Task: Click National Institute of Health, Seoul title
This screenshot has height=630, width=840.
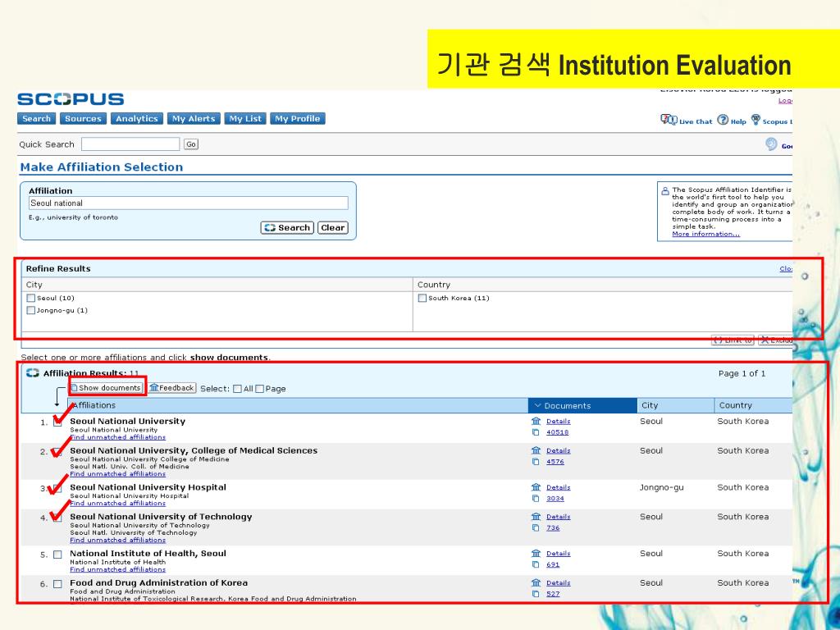Action: pyautogui.click(x=148, y=554)
